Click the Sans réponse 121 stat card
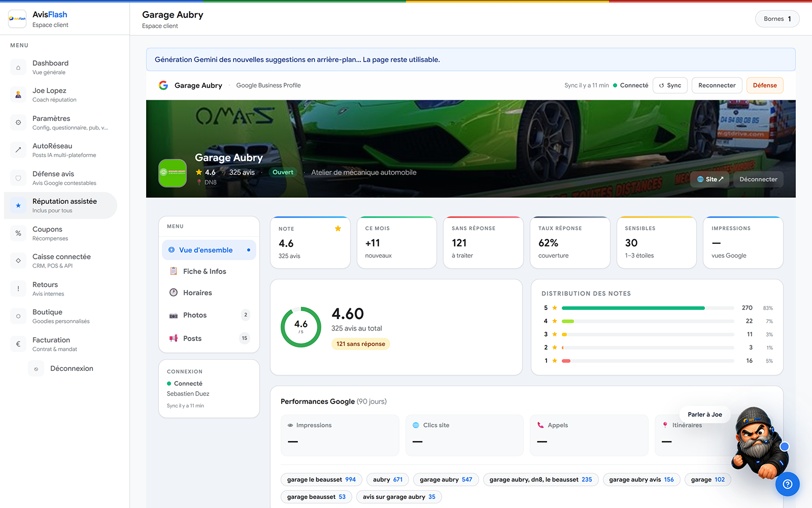 [483, 242]
